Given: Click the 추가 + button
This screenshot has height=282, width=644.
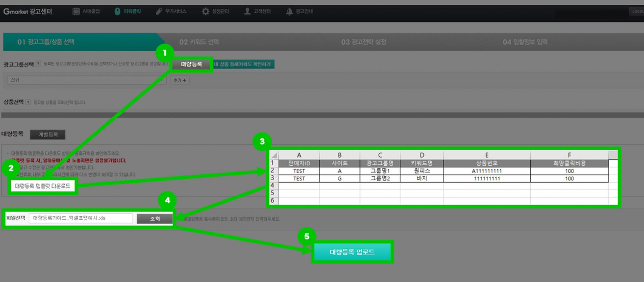Looking at the screenshot, I should click(x=180, y=80).
